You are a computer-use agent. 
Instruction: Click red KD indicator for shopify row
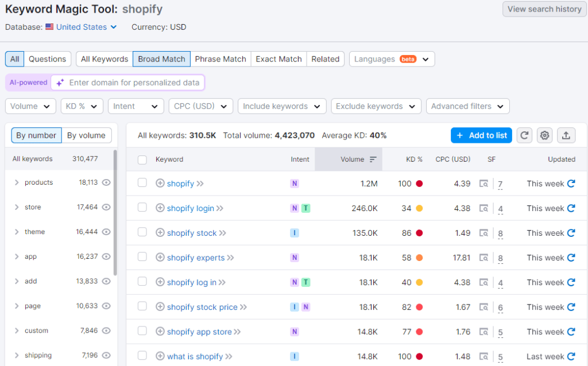tap(419, 184)
